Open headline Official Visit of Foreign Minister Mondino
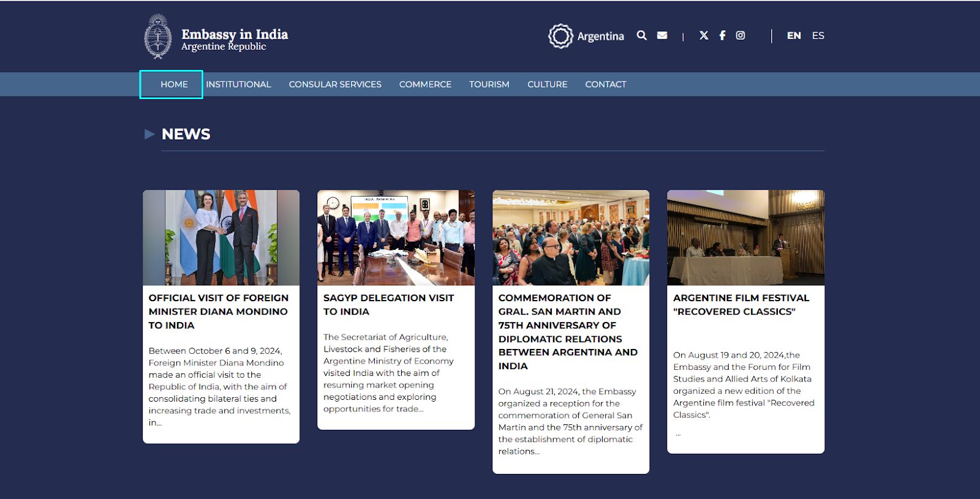This screenshot has width=980, height=499. 219,312
